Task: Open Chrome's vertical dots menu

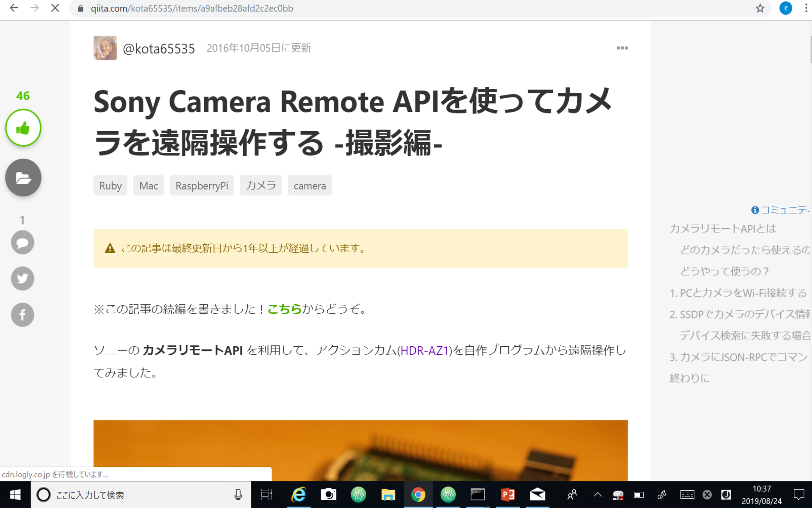Action: point(806,8)
